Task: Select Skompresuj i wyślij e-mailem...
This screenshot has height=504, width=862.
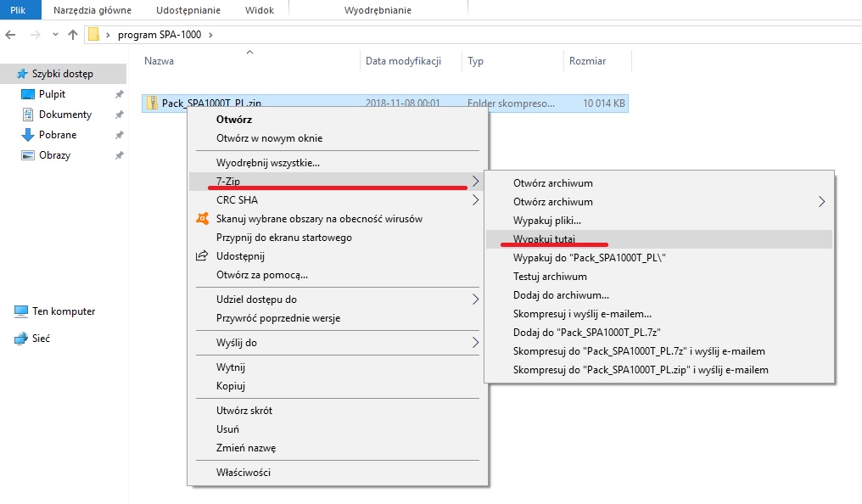Action: tap(582, 314)
